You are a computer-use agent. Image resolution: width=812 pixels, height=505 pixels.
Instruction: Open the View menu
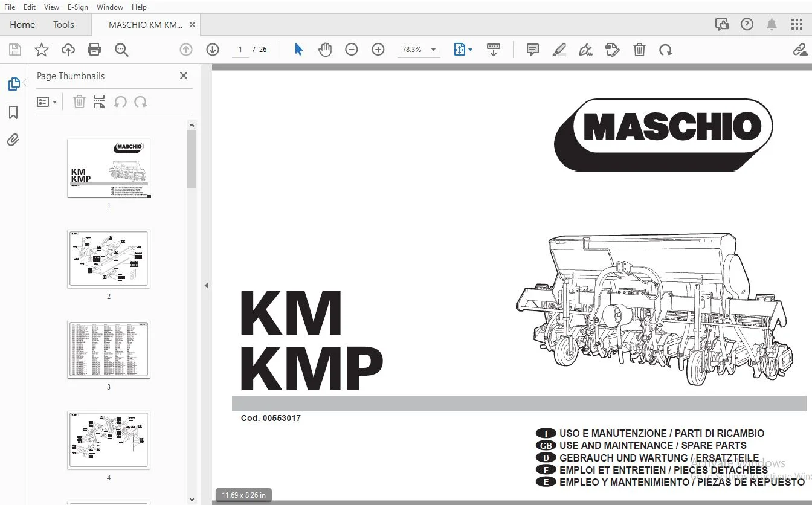[51, 7]
